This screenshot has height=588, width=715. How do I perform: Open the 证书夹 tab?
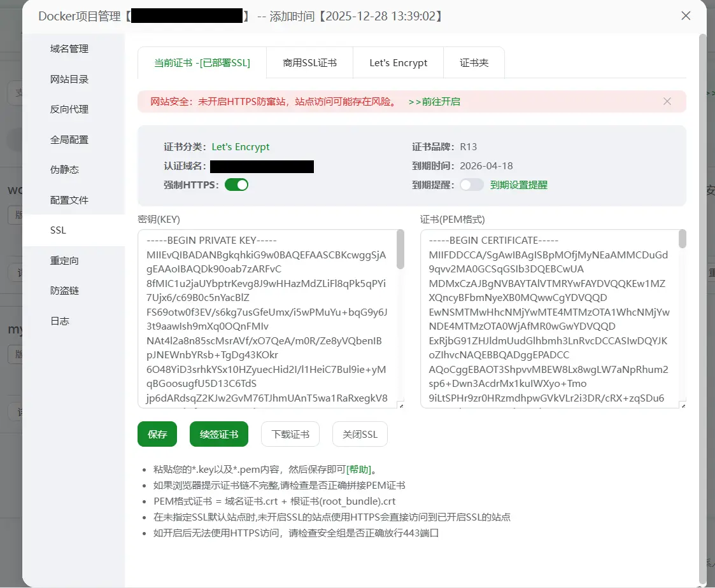(x=474, y=63)
